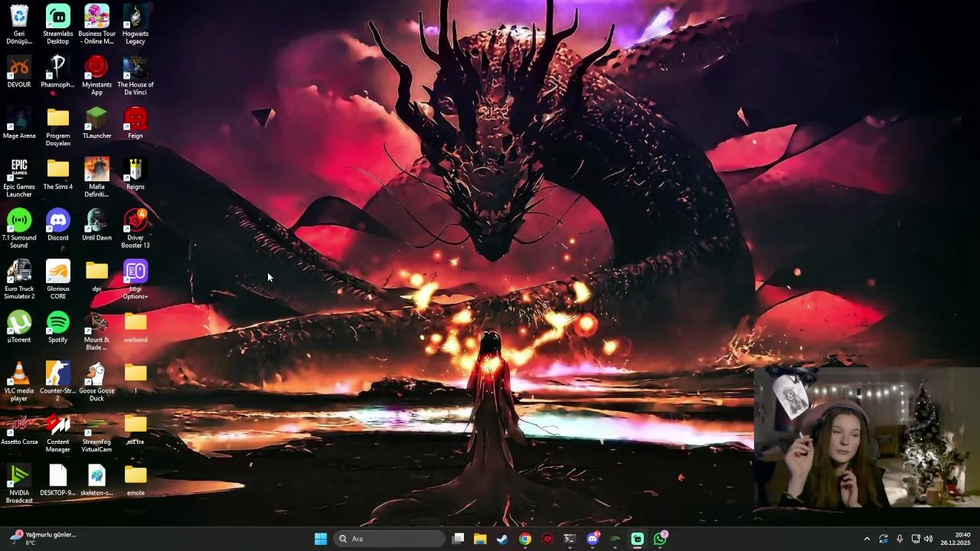Select the Mafia Definitive shortcut
The width and height of the screenshot is (980, 551).
[x=96, y=178]
